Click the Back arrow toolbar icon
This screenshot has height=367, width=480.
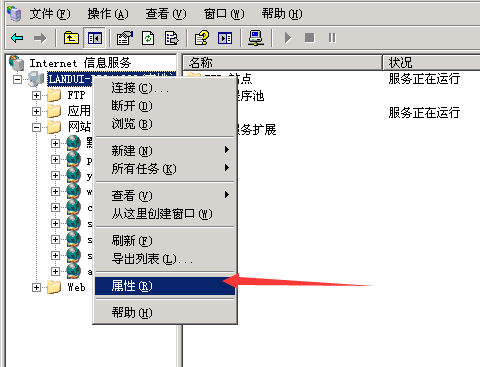coord(17,38)
